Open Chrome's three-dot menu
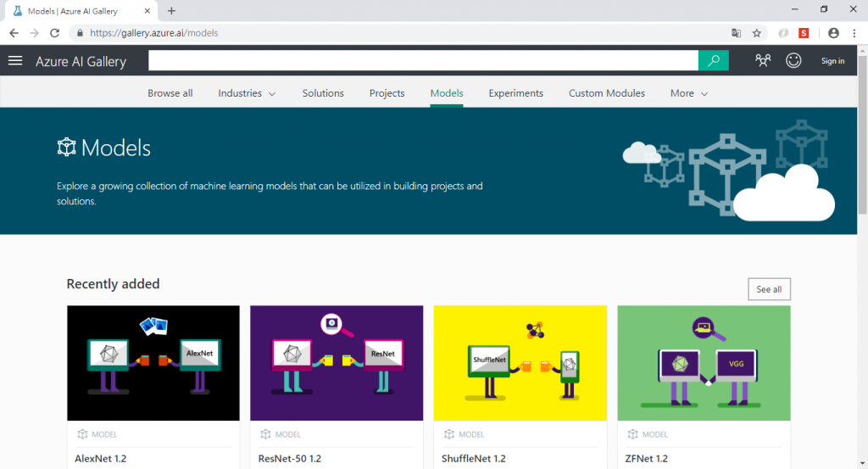Image resolution: width=868 pixels, height=469 pixels. 854,33
